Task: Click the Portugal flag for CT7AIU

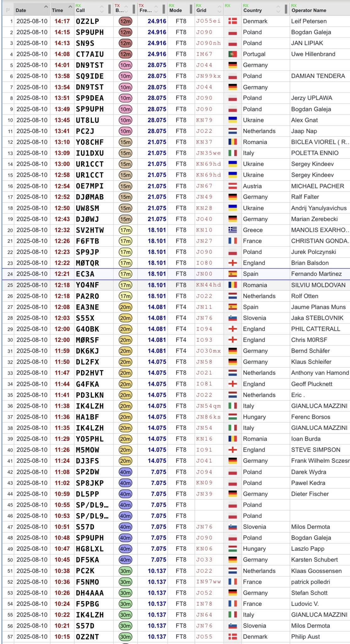Action: [x=232, y=54]
